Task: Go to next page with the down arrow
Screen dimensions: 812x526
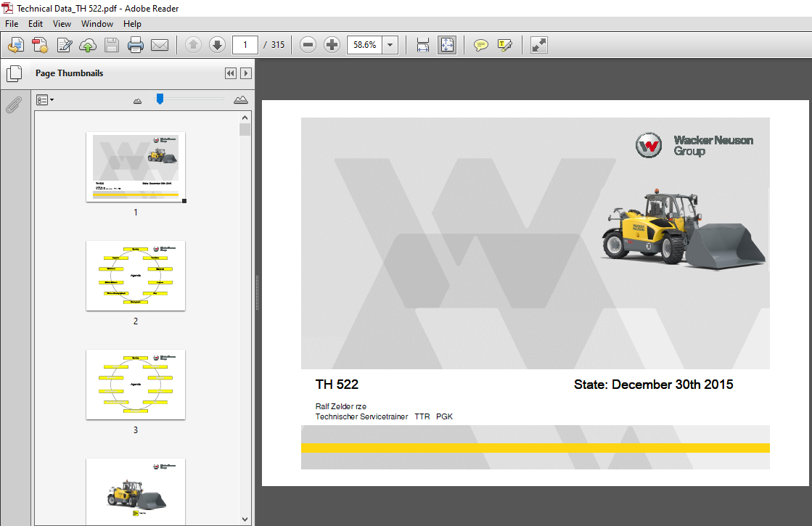Action: click(x=218, y=45)
